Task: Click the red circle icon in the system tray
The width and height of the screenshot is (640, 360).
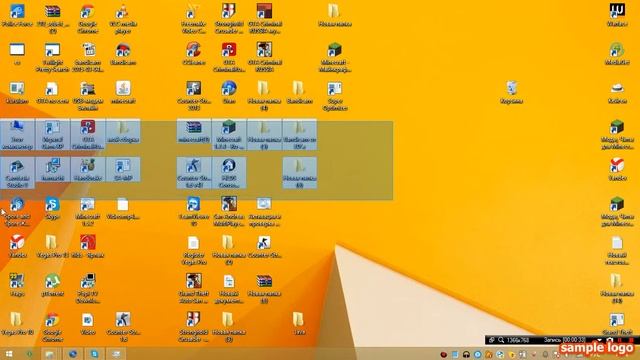Action: (x=444, y=354)
